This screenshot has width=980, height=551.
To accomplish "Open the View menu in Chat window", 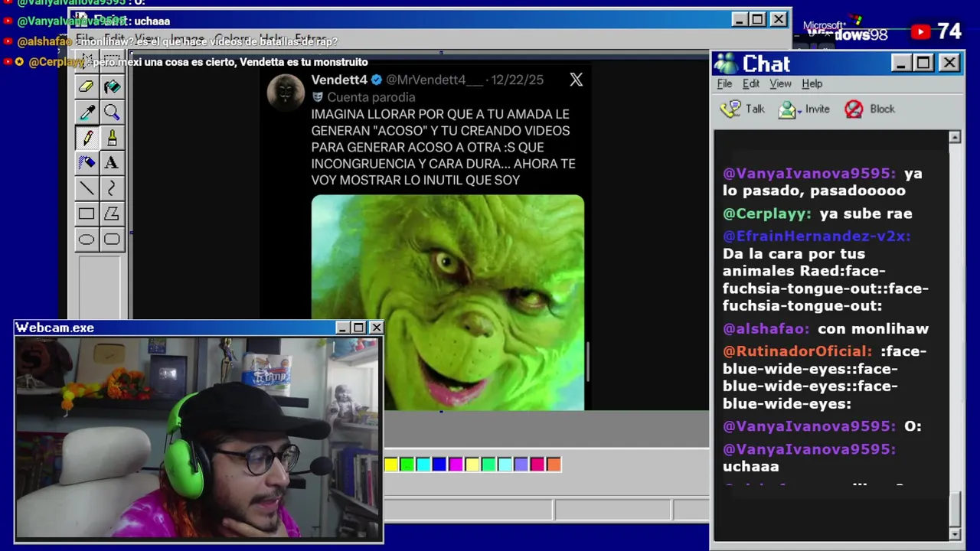I will (780, 83).
